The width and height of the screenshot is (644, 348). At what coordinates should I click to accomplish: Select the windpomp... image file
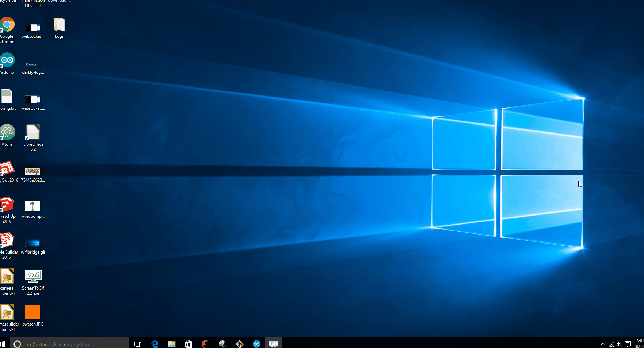point(33,210)
